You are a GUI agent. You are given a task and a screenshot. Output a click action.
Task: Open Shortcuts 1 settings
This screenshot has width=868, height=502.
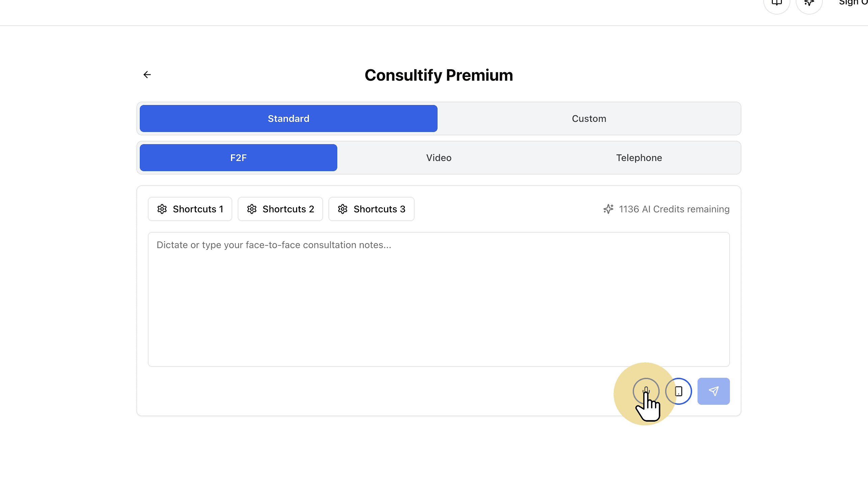190,209
